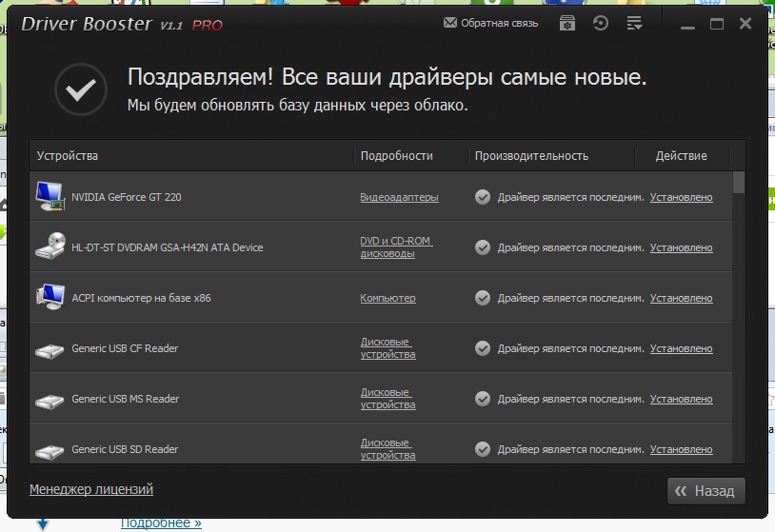This screenshot has width=775, height=532.
Task: Click Установлено link for ACPI computer row
Action: tap(681, 299)
